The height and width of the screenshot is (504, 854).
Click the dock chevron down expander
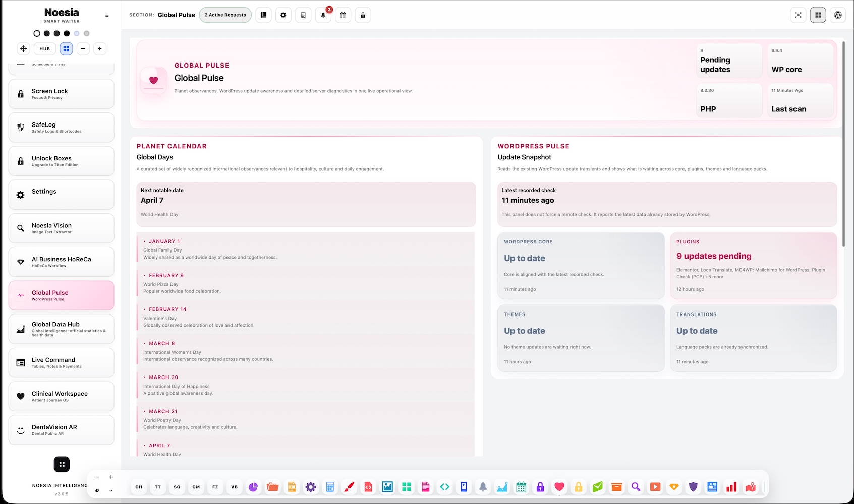[111, 490]
